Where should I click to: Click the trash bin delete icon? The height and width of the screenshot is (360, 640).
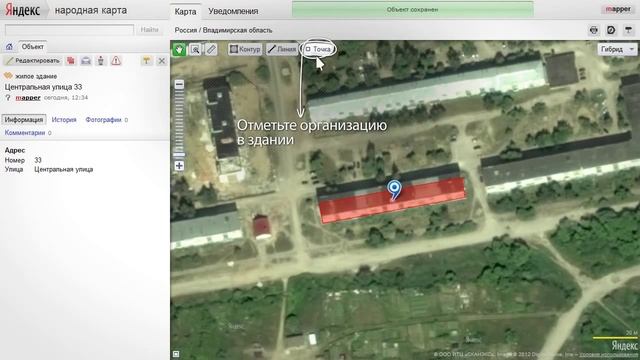[x=101, y=61]
